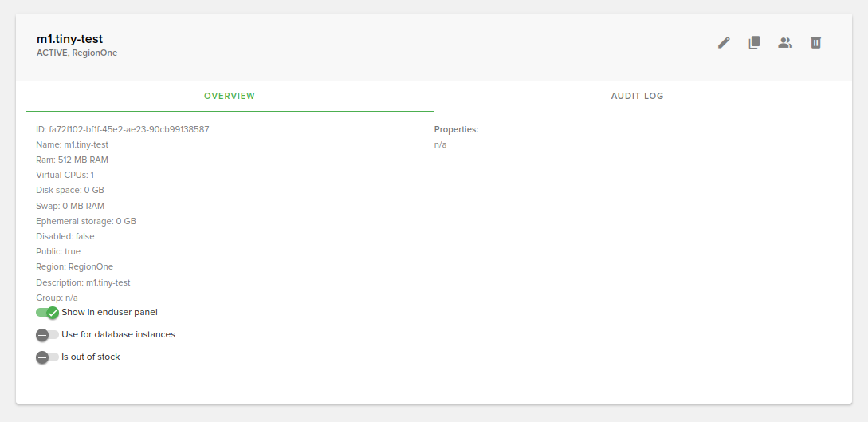Click the flavor ID value line
Screen dimensions: 868x422
point(123,129)
